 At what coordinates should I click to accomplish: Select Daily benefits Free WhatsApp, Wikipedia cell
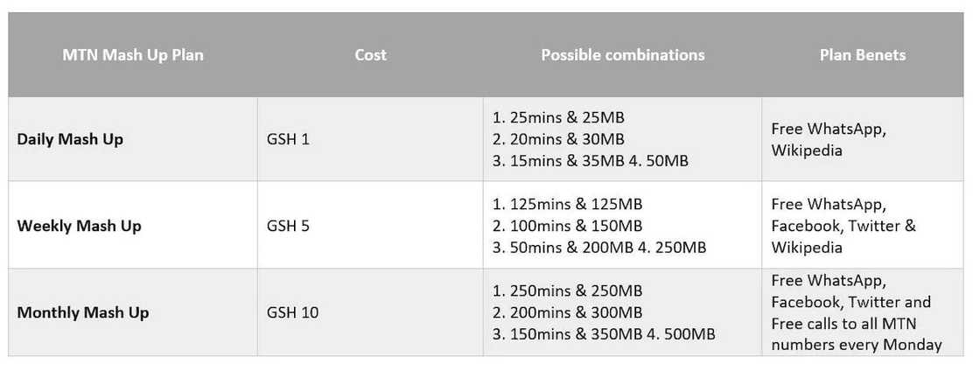point(829,139)
